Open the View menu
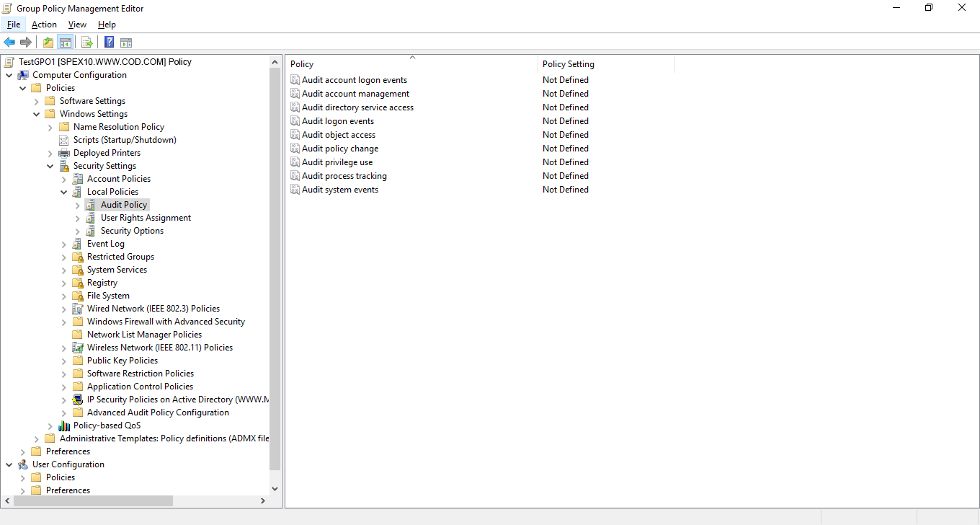Image resolution: width=980 pixels, height=525 pixels. pyautogui.click(x=77, y=25)
